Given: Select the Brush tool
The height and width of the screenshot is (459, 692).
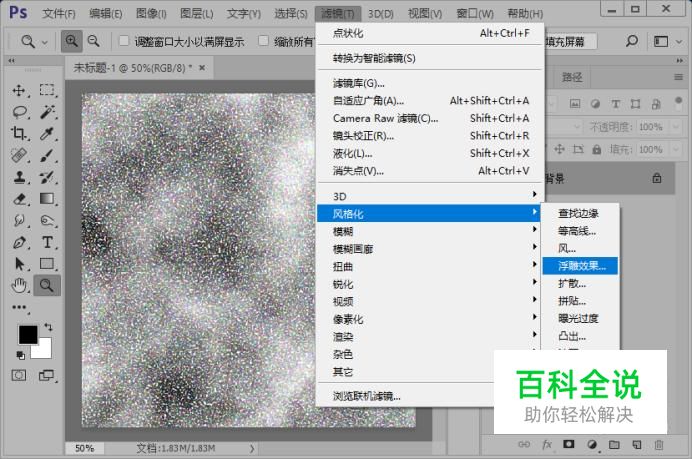Looking at the screenshot, I should 47,155.
